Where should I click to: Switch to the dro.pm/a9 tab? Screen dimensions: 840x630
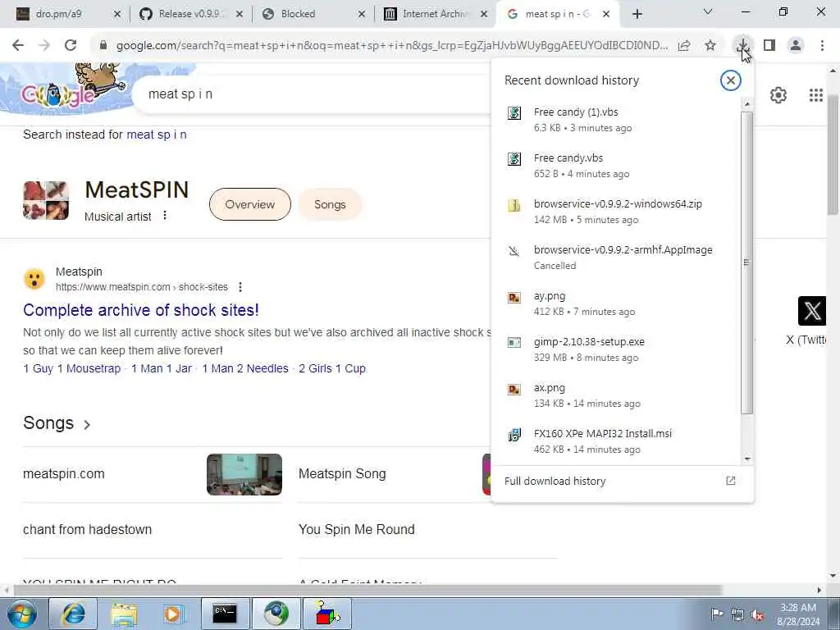[69, 14]
